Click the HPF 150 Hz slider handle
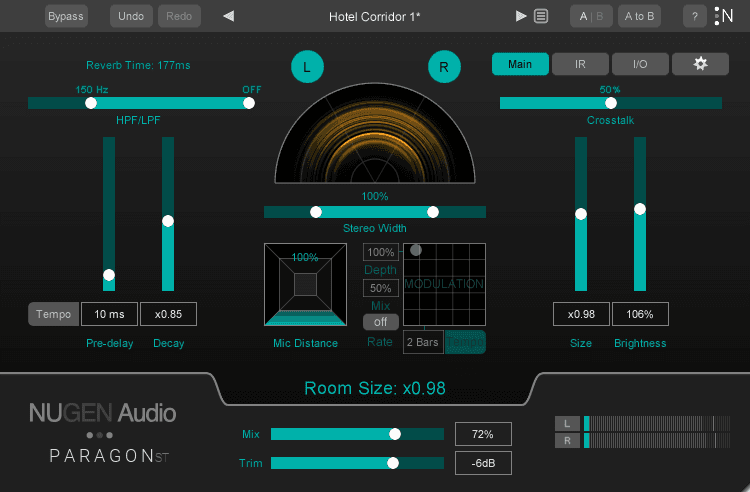 point(91,103)
